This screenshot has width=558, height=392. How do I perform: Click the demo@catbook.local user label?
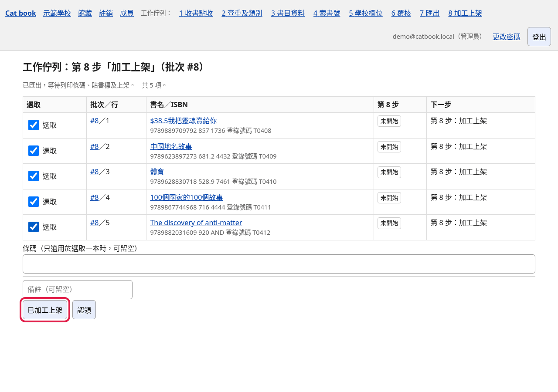tap(439, 37)
